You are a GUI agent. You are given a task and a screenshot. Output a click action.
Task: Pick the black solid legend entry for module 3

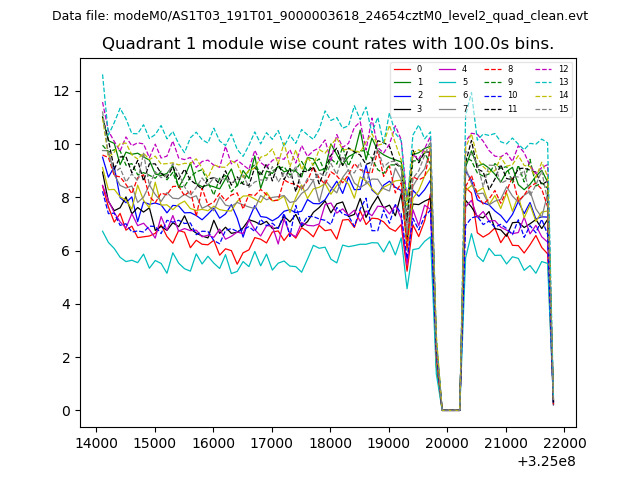point(402,108)
